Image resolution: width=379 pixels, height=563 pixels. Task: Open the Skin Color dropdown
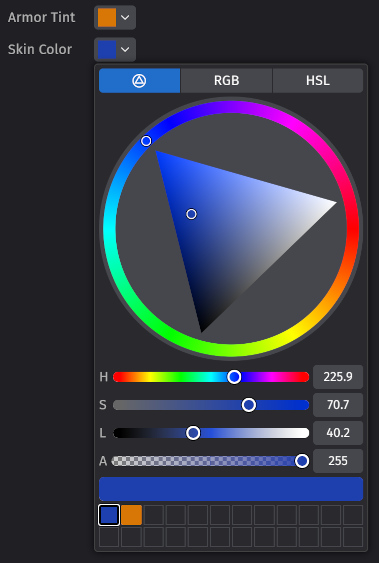coord(115,49)
